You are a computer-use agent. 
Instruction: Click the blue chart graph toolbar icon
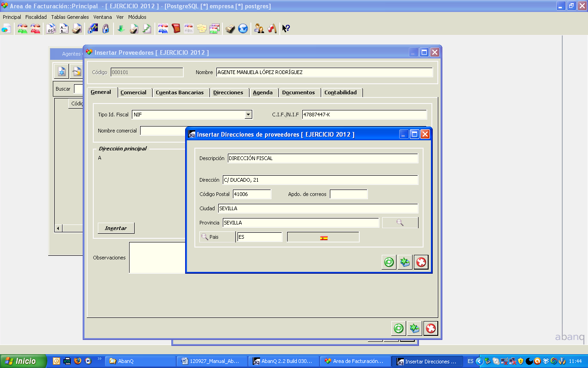coord(93,29)
